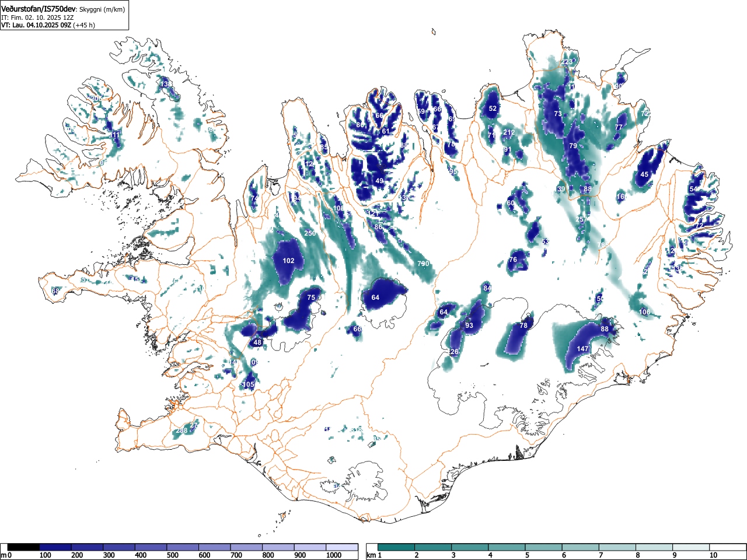Select the pale swatch between km 9 and 10
This screenshot has height=560, width=747.
pos(691,547)
